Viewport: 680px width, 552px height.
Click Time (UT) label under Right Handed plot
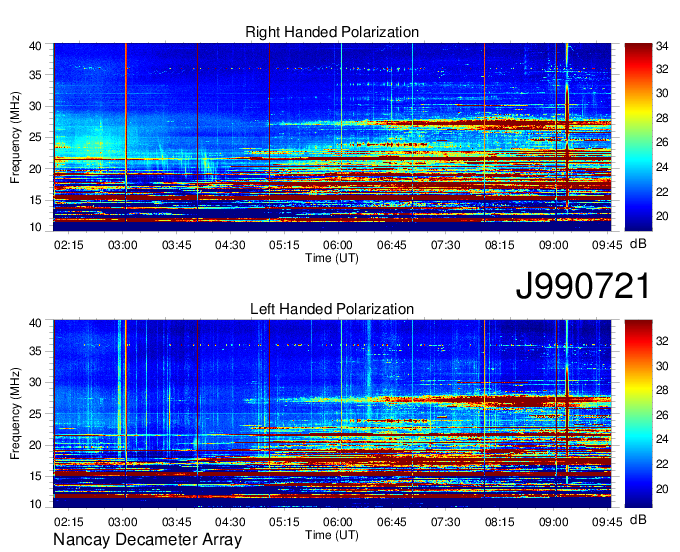[332, 258]
